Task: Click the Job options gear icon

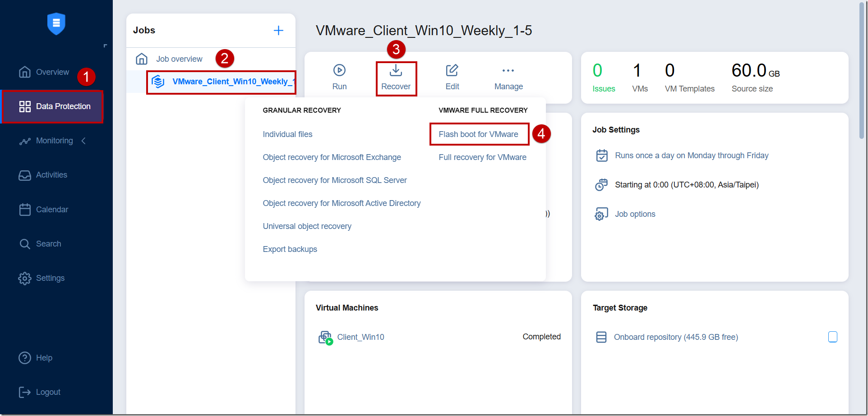Action: click(x=602, y=214)
